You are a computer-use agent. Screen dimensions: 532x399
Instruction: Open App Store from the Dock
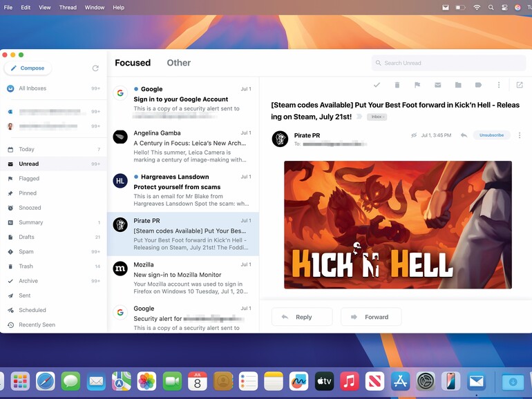coord(400,381)
